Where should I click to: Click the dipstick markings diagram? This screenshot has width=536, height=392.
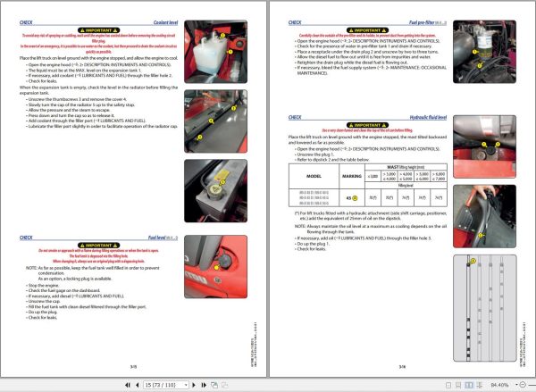click(485, 308)
